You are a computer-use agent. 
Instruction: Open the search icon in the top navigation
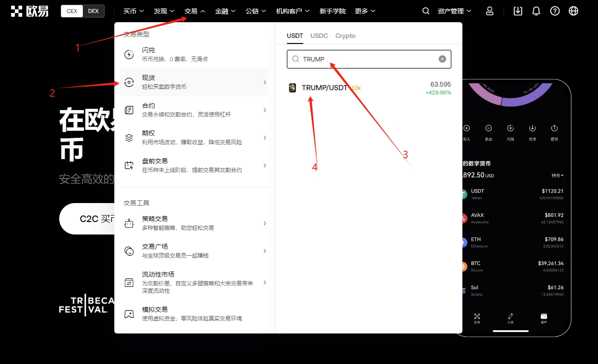(x=425, y=11)
